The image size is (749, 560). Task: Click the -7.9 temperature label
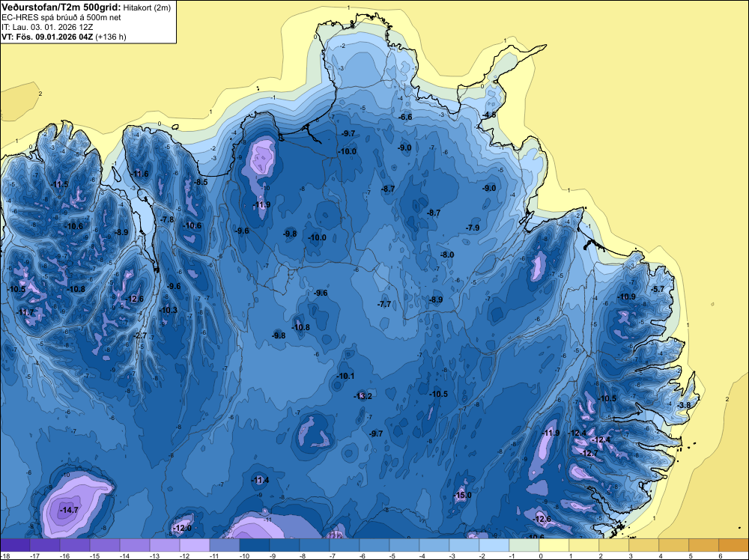473,228
